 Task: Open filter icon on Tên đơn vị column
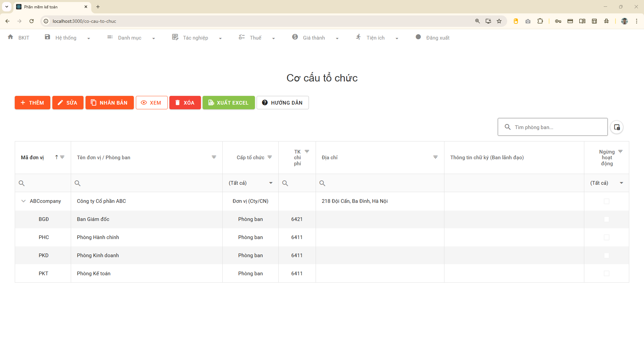tap(214, 157)
